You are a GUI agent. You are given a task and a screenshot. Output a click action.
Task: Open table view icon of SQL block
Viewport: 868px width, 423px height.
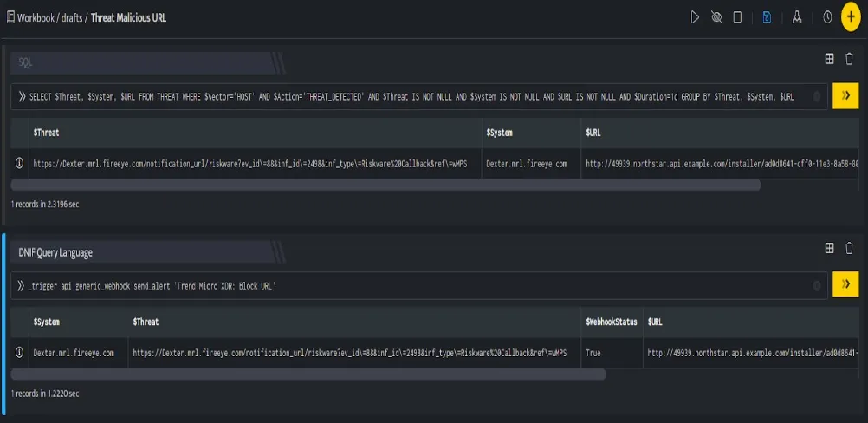point(829,59)
